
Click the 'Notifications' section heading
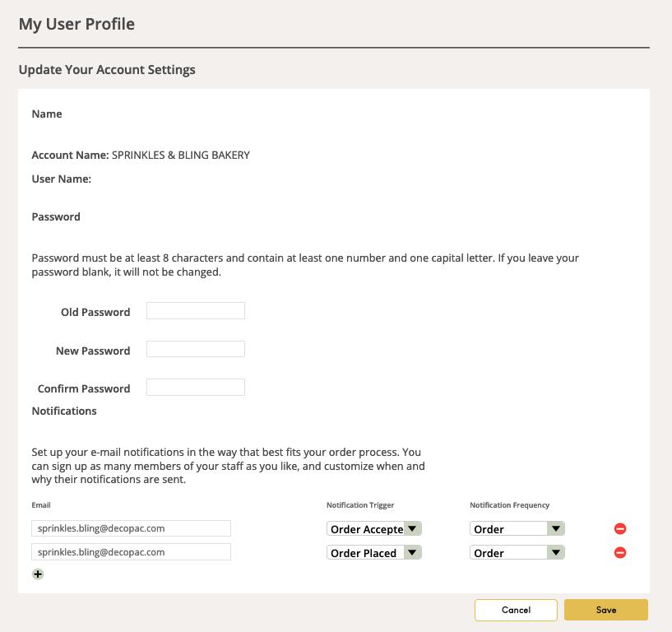click(64, 411)
